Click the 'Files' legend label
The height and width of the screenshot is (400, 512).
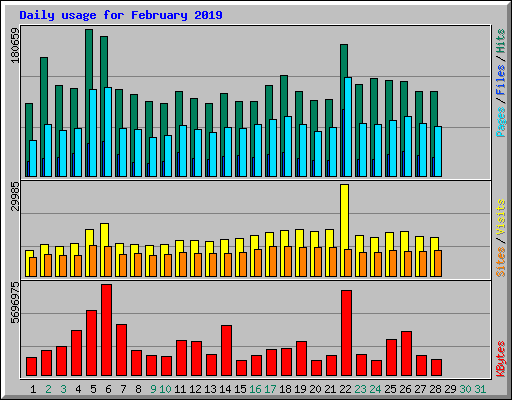point(501,80)
